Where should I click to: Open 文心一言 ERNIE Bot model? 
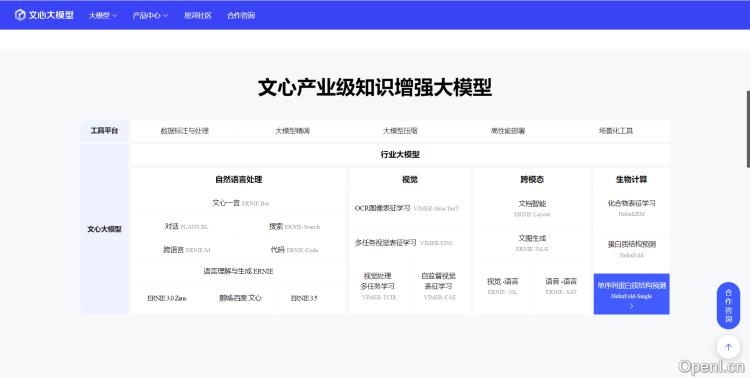click(x=241, y=203)
